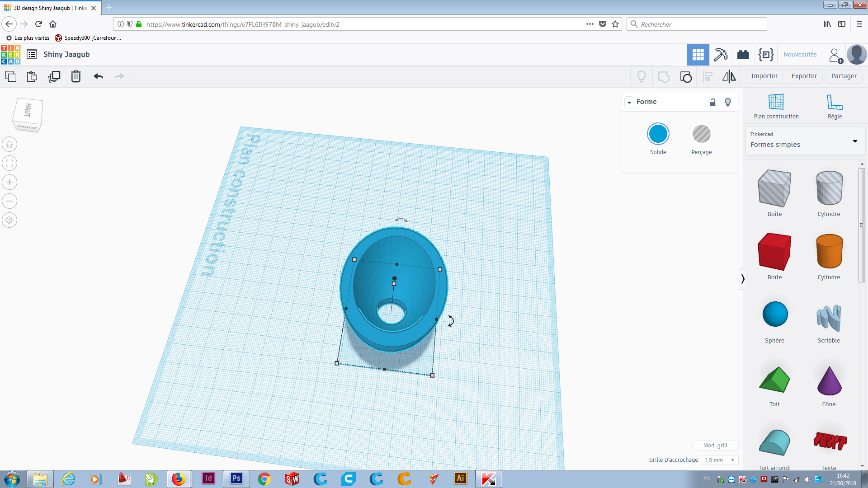Screen dimensions: 868x488
Task: Pick the Solide blue color swatch
Action: (658, 134)
